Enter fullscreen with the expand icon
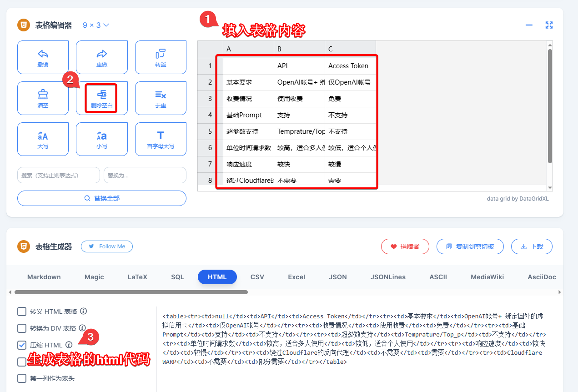This screenshot has height=392, width=578. click(549, 25)
